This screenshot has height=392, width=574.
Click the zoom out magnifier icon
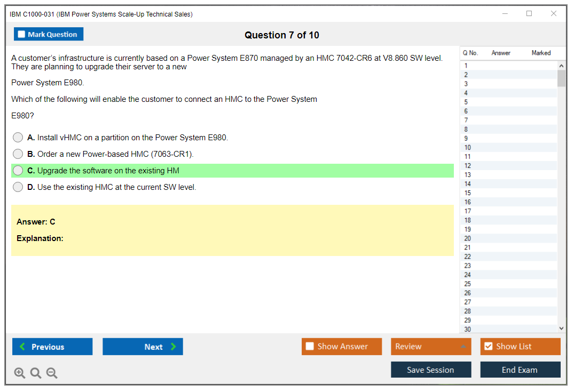(52, 373)
